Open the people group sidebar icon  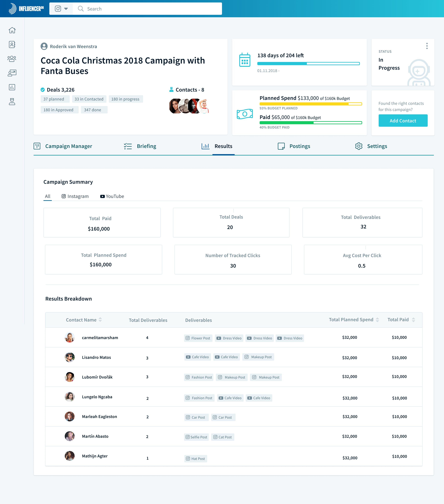point(12,59)
